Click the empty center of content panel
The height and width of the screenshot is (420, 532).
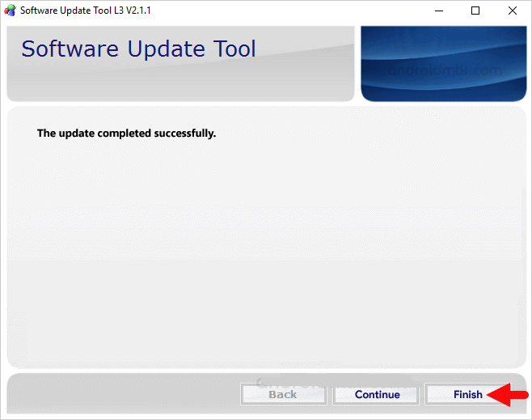click(x=266, y=251)
